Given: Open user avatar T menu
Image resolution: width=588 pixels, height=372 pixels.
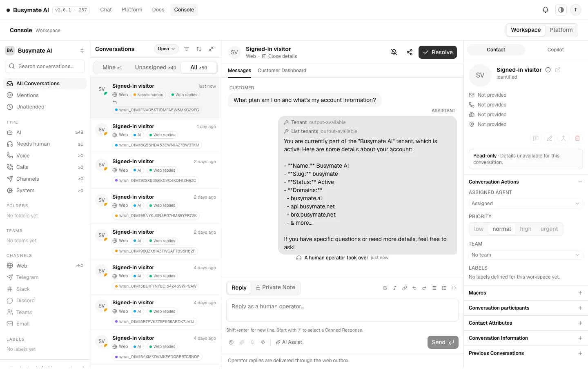Looking at the screenshot, I should (576, 10).
